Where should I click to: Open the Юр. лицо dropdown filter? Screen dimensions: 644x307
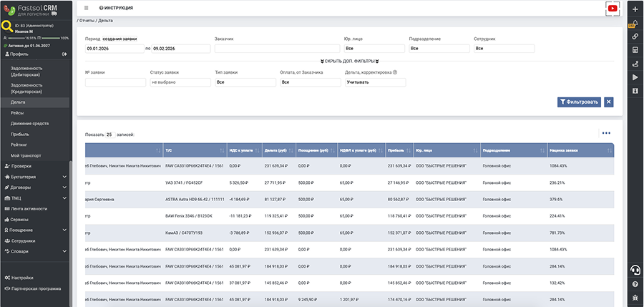[374, 49]
